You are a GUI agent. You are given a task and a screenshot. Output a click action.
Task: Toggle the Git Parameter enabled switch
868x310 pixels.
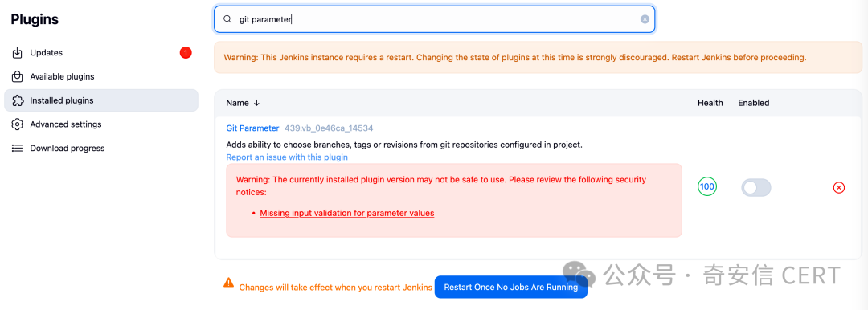tap(755, 188)
